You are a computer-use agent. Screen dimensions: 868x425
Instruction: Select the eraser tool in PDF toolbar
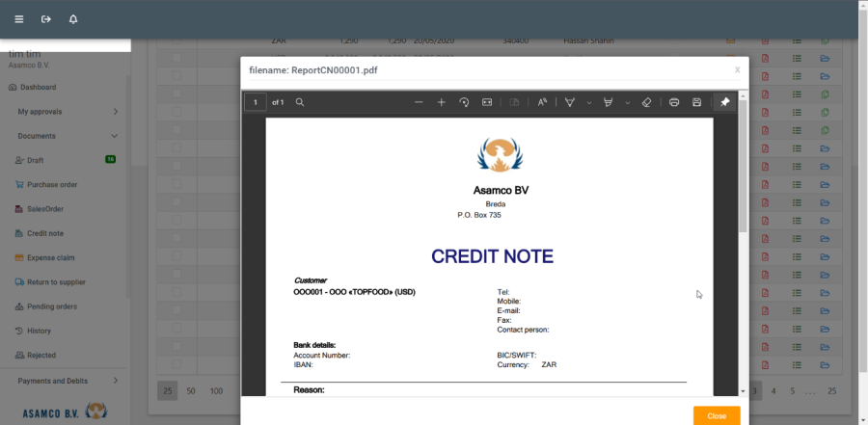point(647,102)
